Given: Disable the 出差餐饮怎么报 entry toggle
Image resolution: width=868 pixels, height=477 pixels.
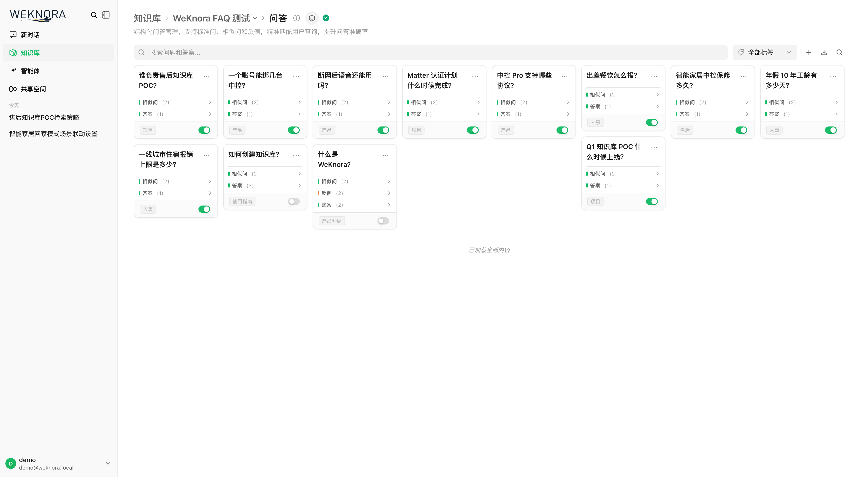Looking at the screenshot, I should 652,123.
